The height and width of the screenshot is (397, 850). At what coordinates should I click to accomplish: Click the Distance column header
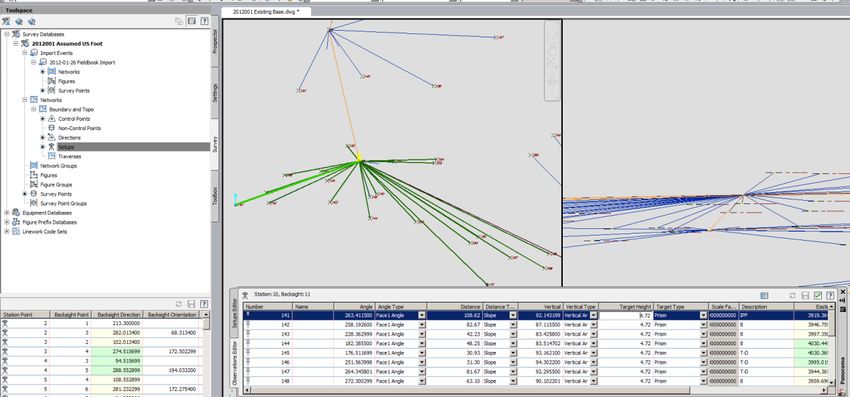pos(454,306)
